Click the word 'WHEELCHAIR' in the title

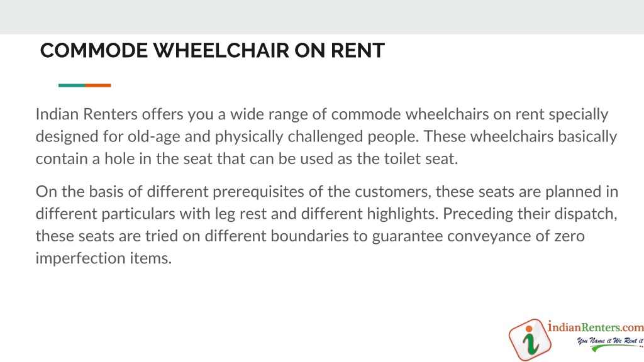[x=221, y=50]
